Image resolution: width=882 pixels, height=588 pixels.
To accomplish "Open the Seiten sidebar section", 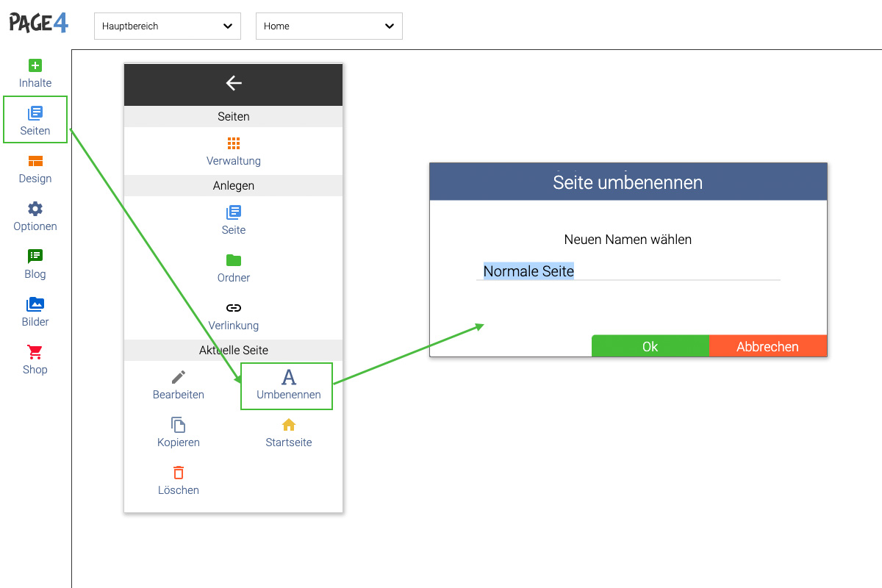I will coord(35,121).
